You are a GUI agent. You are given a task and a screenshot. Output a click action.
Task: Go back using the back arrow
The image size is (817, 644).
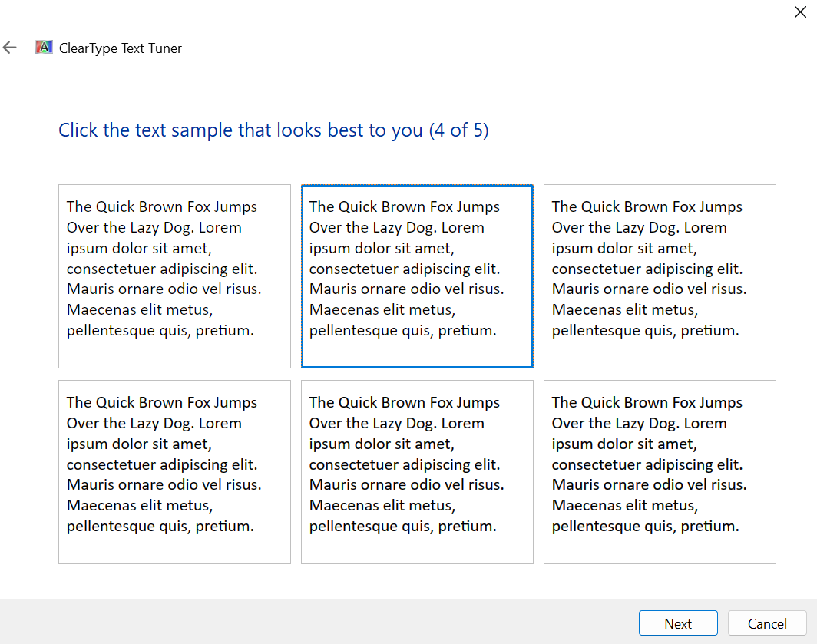tap(10, 48)
